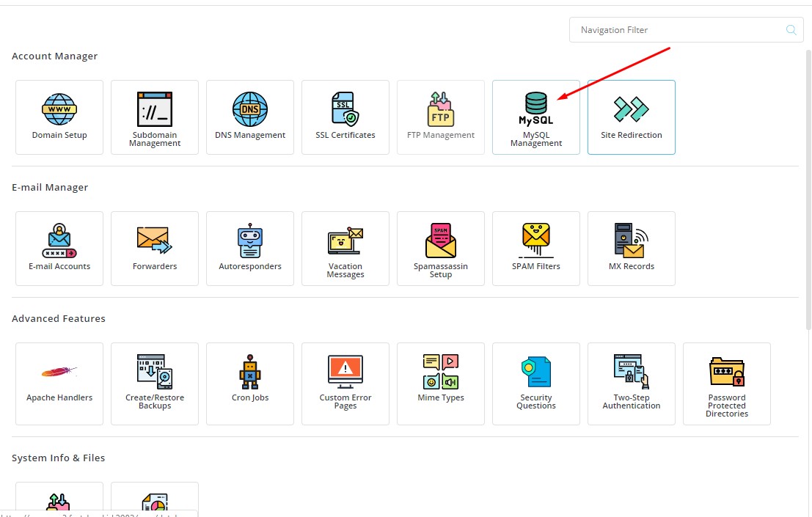Open the MX Records icon
Screen dimensions: 812x517
pos(632,241)
